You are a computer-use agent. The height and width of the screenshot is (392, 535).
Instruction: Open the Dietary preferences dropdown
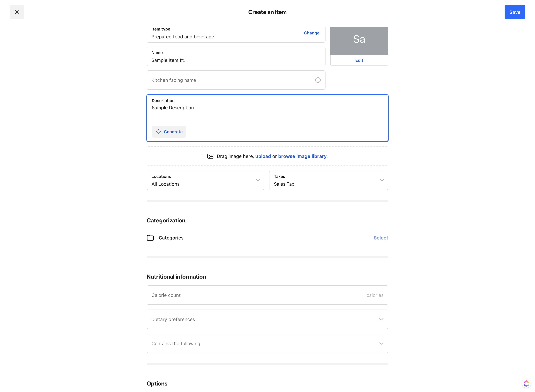(267, 319)
